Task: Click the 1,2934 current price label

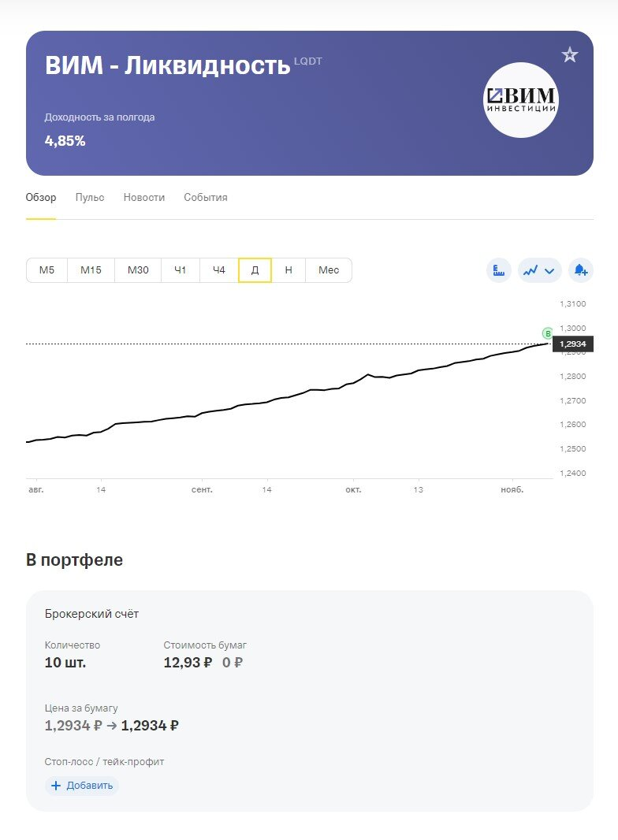Action: click(573, 344)
